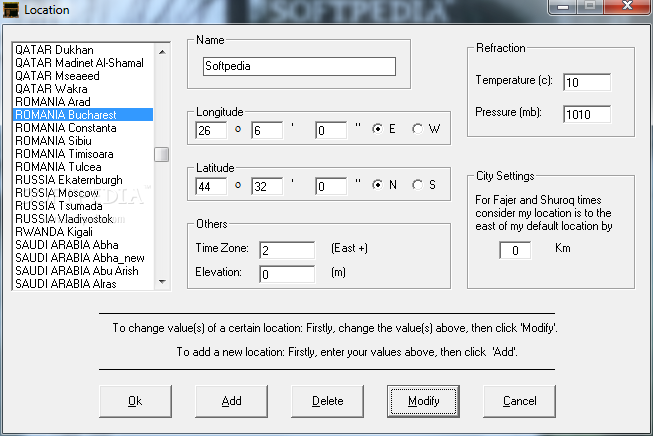Click the Modify button
Image resolution: width=653 pixels, height=436 pixels.
click(424, 401)
